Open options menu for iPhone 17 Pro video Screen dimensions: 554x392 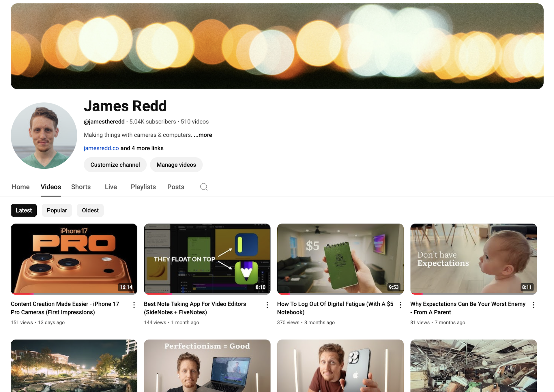click(x=134, y=305)
